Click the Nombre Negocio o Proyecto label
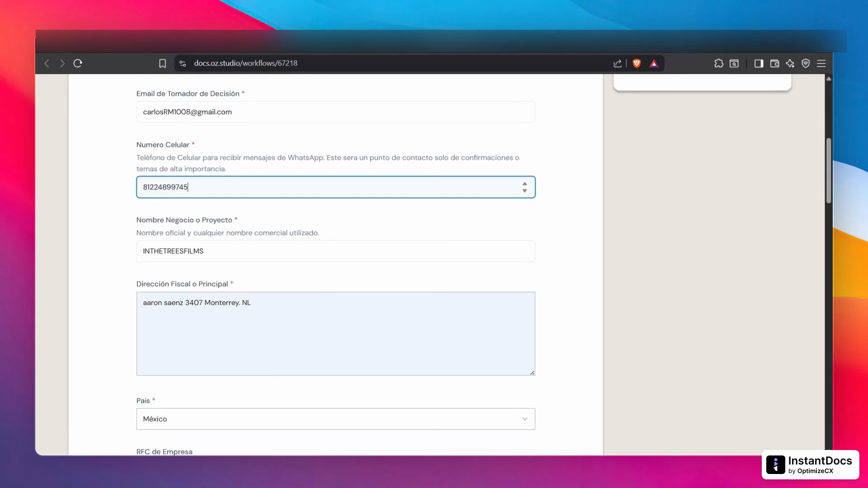This screenshot has height=488, width=868. click(184, 220)
